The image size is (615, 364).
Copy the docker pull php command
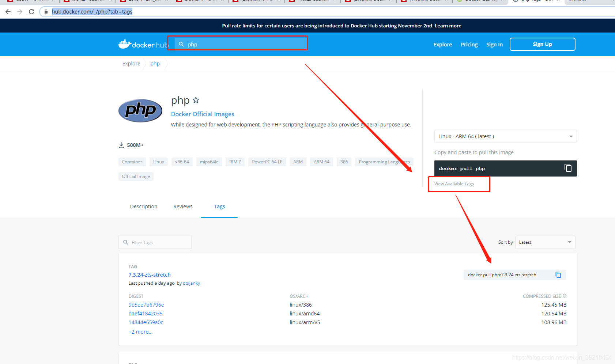[x=567, y=168]
